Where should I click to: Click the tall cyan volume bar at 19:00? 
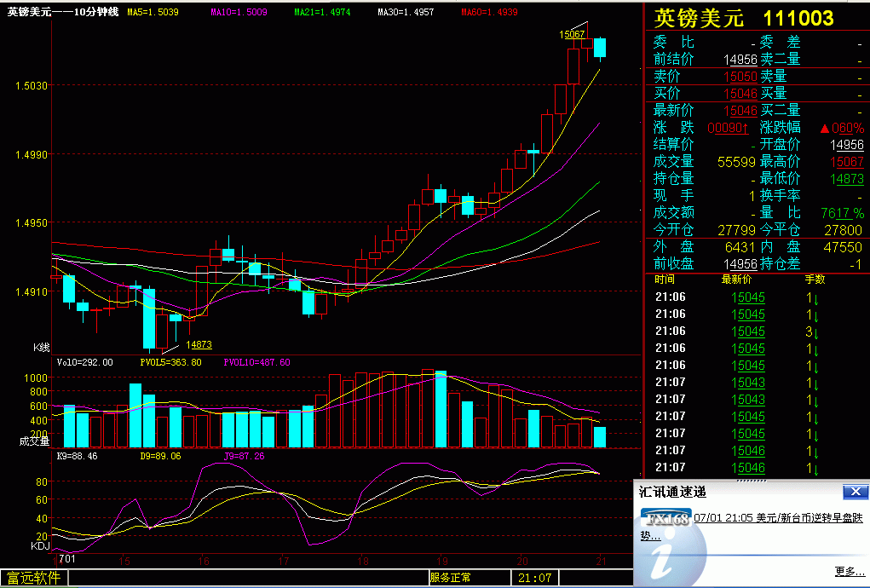tap(441, 409)
